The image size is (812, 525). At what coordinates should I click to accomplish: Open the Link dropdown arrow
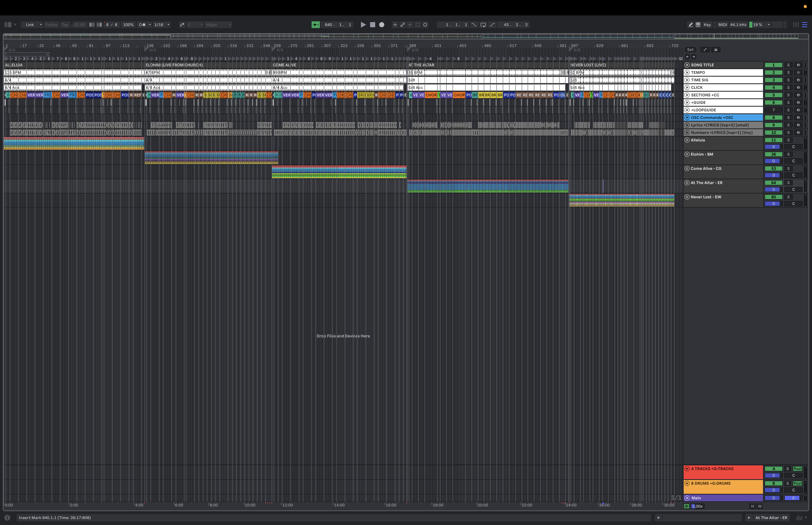click(40, 24)
